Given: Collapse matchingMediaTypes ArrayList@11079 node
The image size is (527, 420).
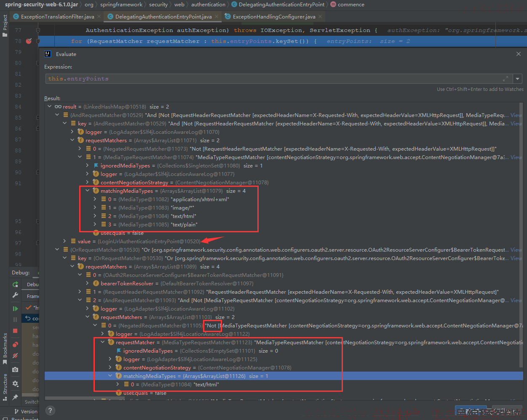Looking at the screenshot, I should [88, 191].
